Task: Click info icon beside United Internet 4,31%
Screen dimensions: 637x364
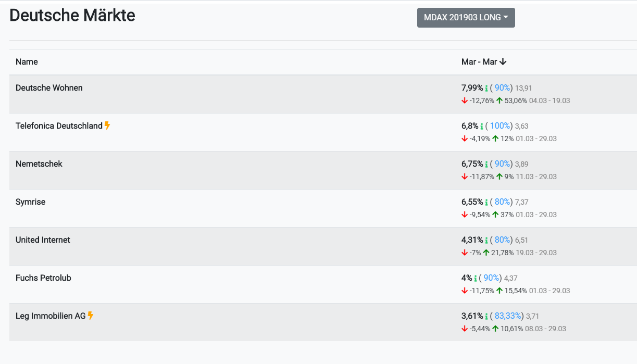Action: click(x=486, y=241)
